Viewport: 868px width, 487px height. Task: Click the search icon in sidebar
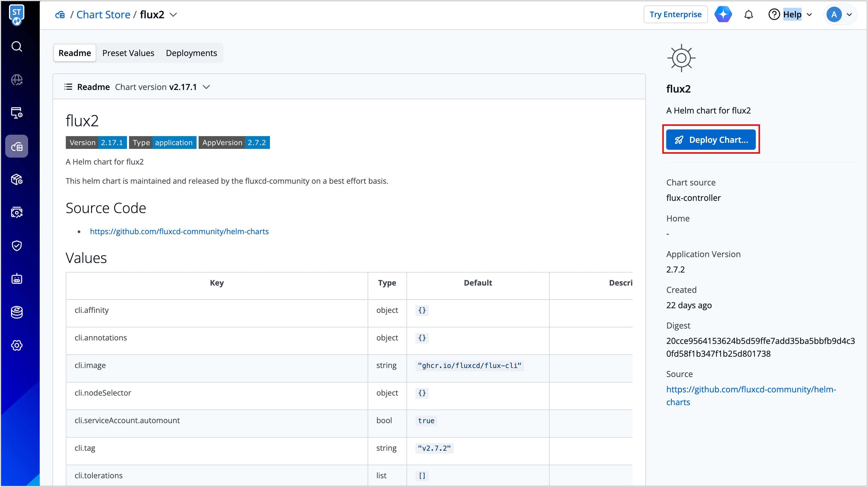[17, 46]
